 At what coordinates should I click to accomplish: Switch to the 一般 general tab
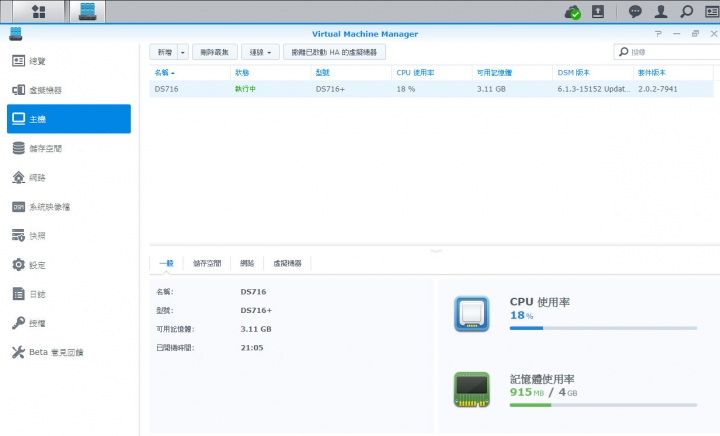pos(166,263)
